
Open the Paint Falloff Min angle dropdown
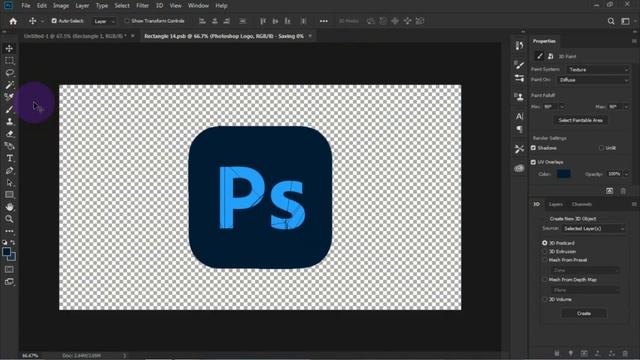pyautogui.click(x=562, y=107)
